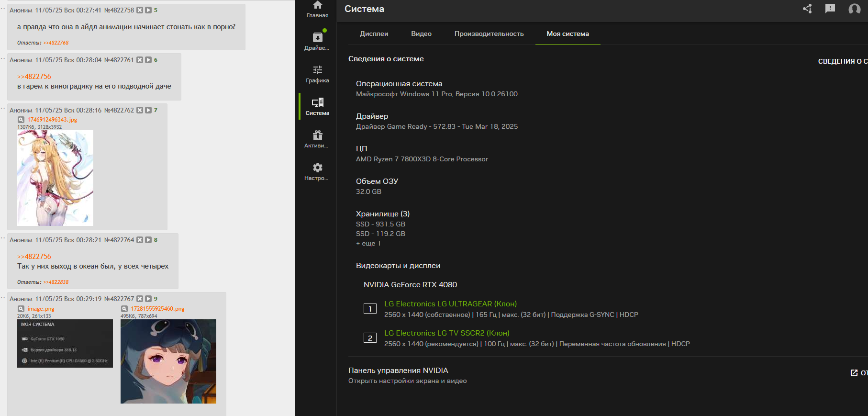Enlarge the МОЯ СИСТЕМА screenshot thumbnail

pyautogui.click(x=65, y=343)
